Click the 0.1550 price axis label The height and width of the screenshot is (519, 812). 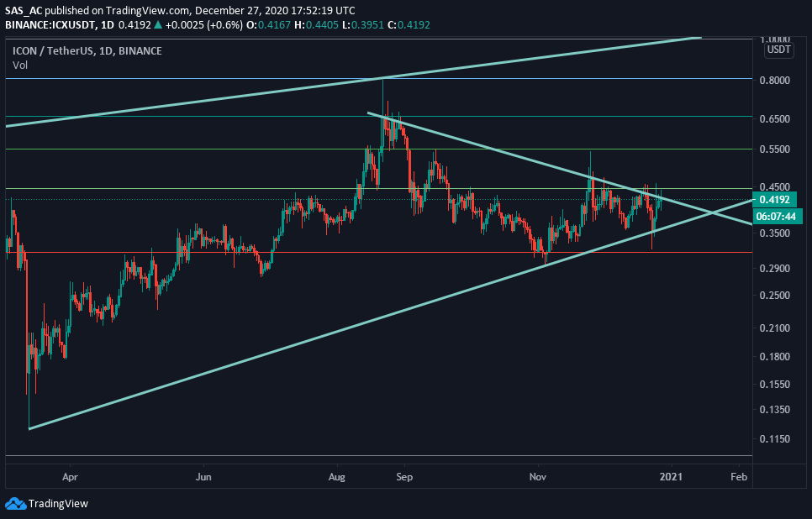(x=775, y=384)
